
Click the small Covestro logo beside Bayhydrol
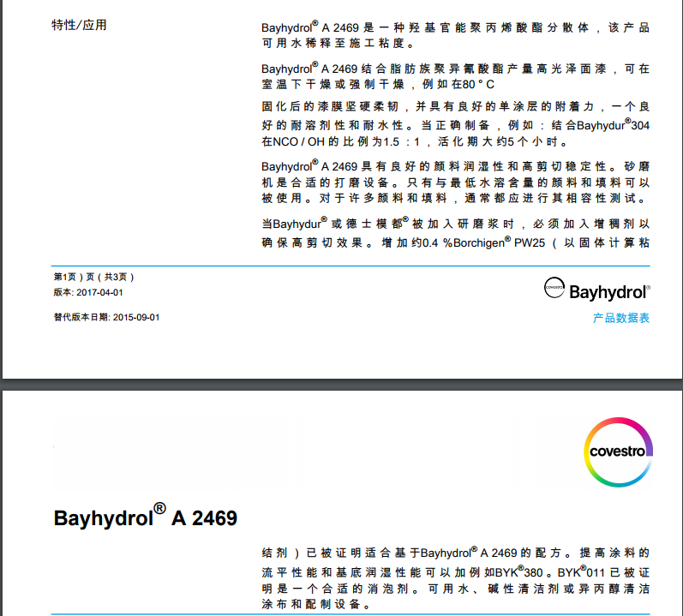pyautogui.click(x=554, y=289)
